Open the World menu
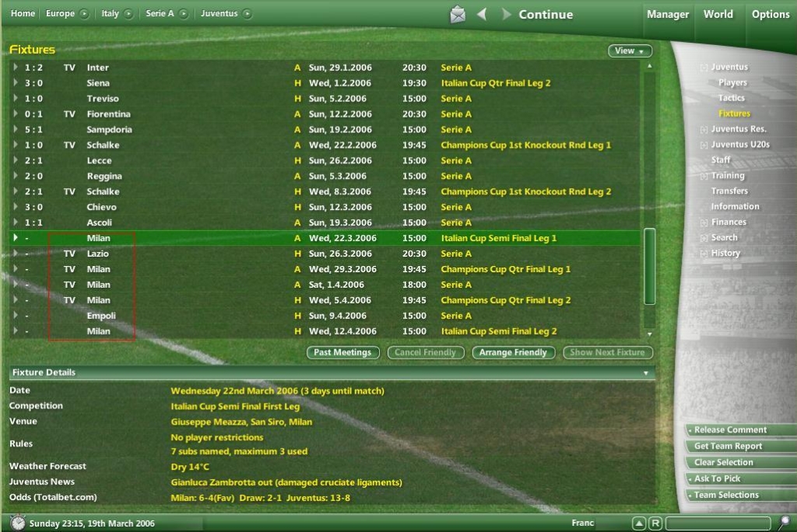 coord(718,14)
